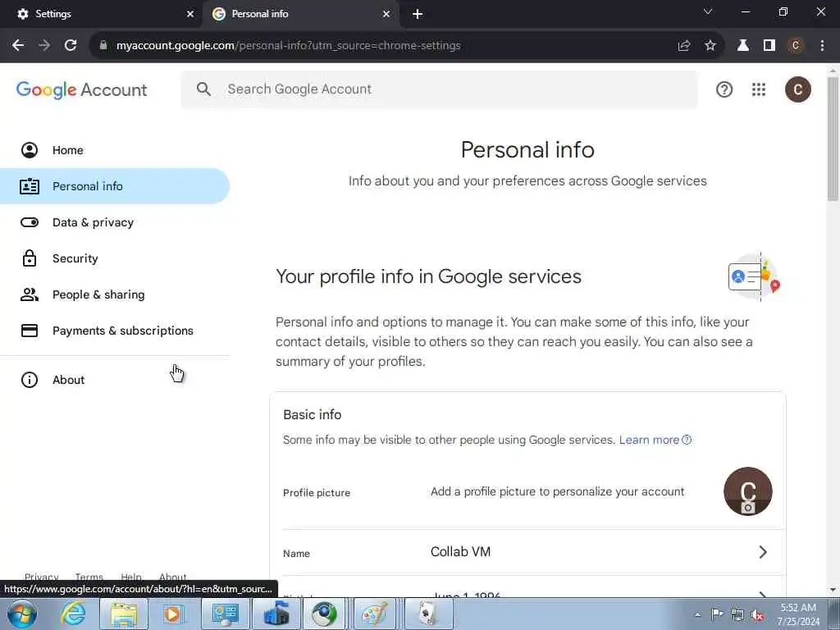
Task: Click Help footer link
Action: click(131, 577)
